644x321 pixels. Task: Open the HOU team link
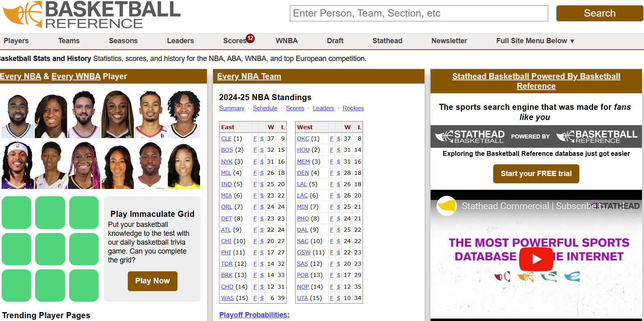tap(303, 150)
